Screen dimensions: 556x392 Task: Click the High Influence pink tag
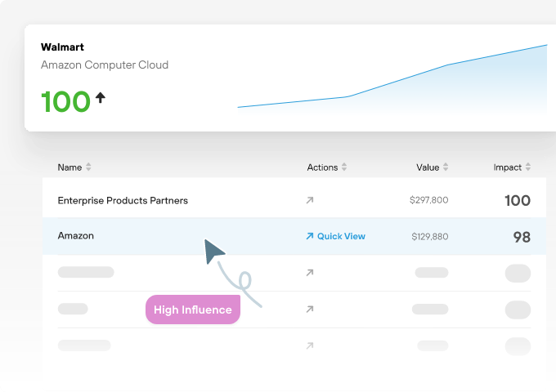pos(193,310)
